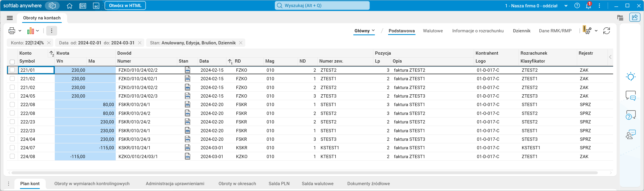Remove the Konto filter chip
Viewport: 644px width, 191px height.
point(49,43)
